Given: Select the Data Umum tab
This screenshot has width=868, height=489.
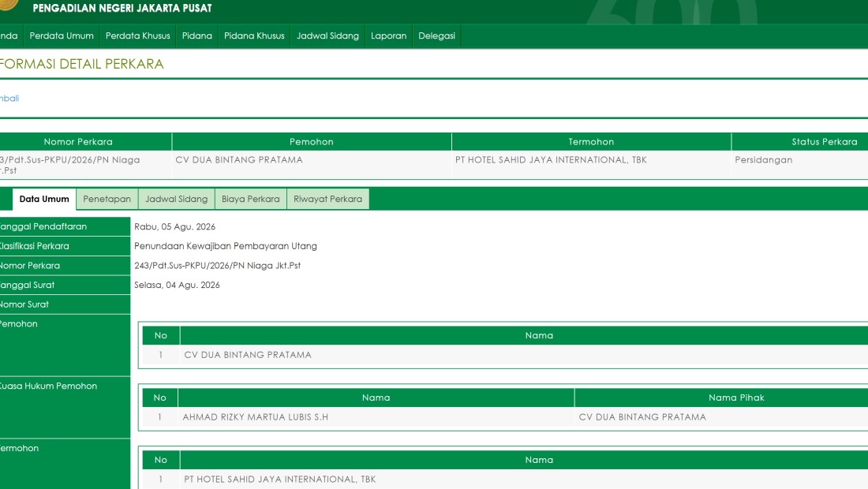Looking at the screenshot, I should 44,199.
